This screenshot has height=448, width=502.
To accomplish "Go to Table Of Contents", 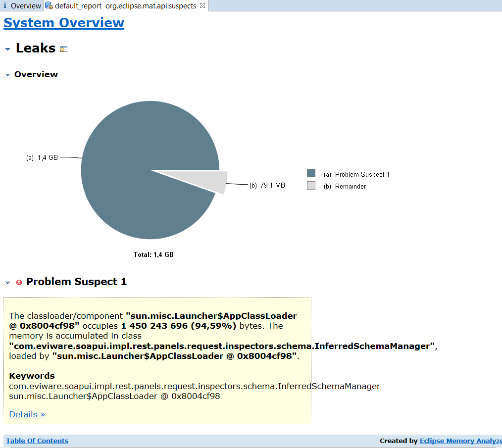I will (37, 441).
